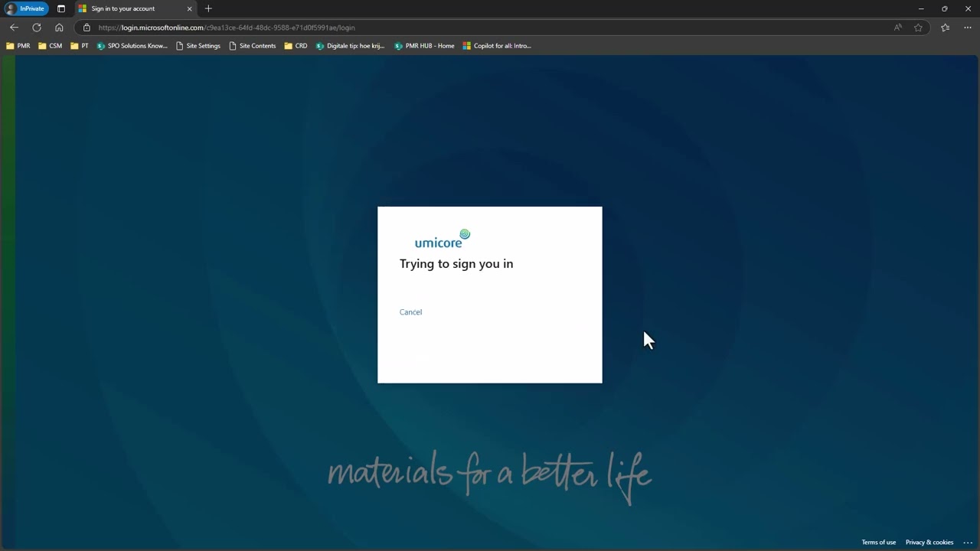This screenshot has width=980, height=551.
Task: Click the address bar URL field
Action: click(490, 28)
